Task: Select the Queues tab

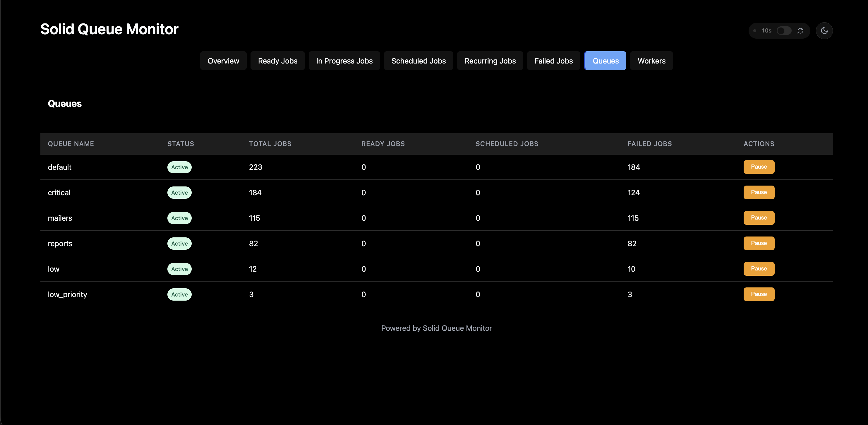Action: 605,61
